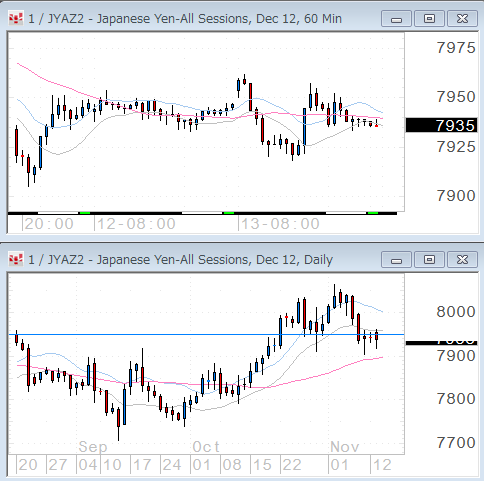Screen dimensions: 484x481
Task: Click the Sep month label on Daily chart
Action: (93, 447)
